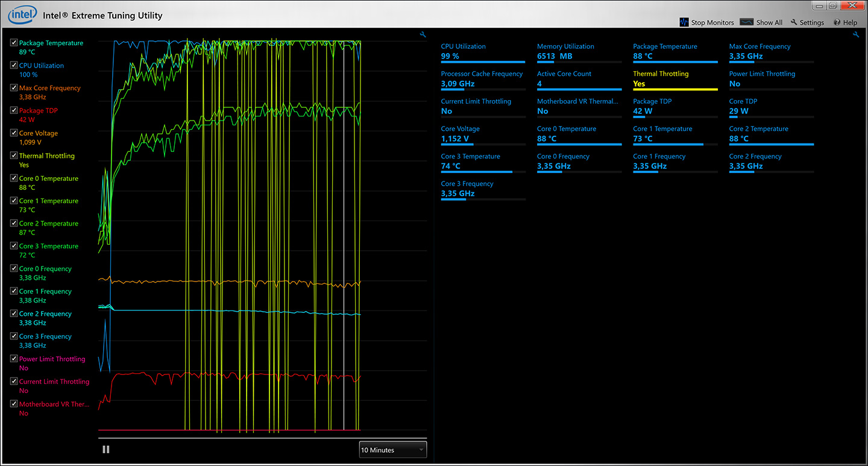Click Core 0 Frequency tile in right panel
Viewport: 868px width, 466px height.
[579, 163]
